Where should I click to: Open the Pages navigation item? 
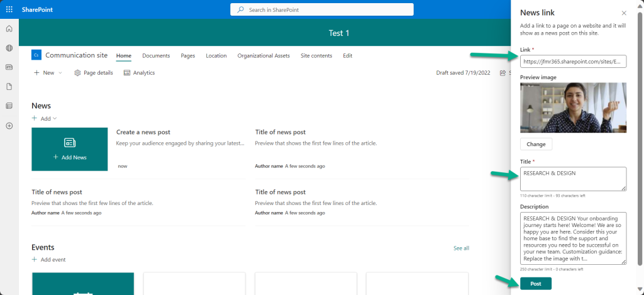pos(187,55)
